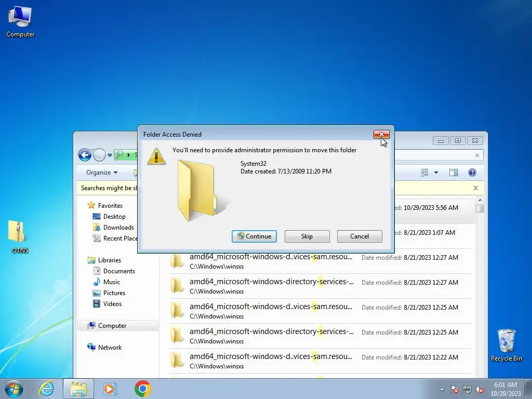Clear the Explorer search box
The width and height of the screenshot is (532, 399).
pyautogui.click(x=477, y=155)
